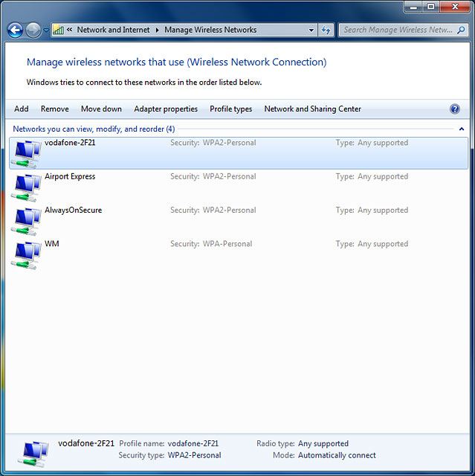Click the Profile name value in details pane
The height and width of the screenshot is (476, 475).
pyautogui.click(x=193, y=443)
